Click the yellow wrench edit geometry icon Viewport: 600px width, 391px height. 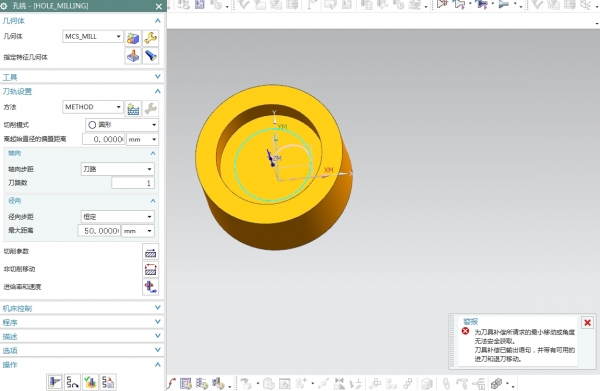(151, 38)
